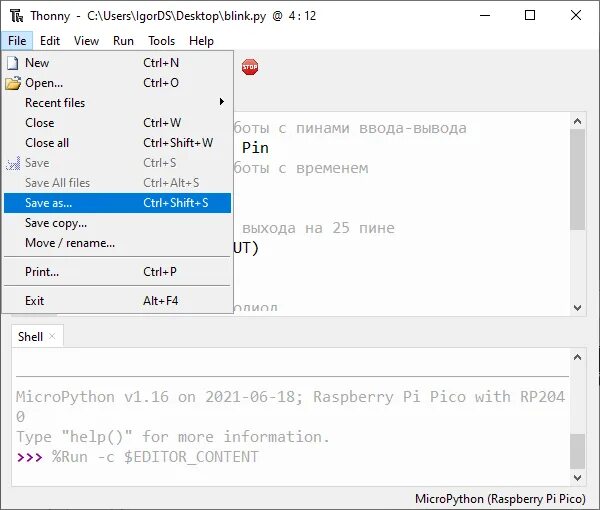Open the Edit menu
Screen dimensions: 600x510
point(50,41)
